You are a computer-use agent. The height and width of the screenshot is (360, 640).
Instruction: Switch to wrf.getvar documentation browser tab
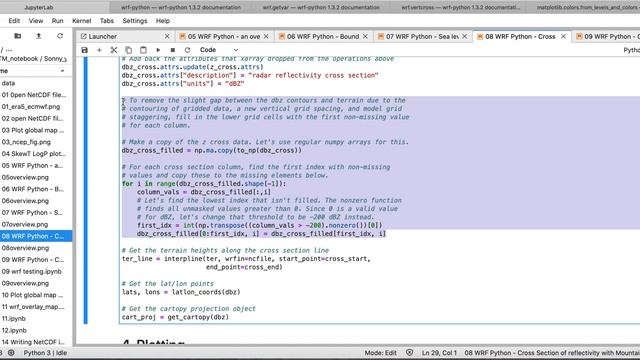(321, 7)
